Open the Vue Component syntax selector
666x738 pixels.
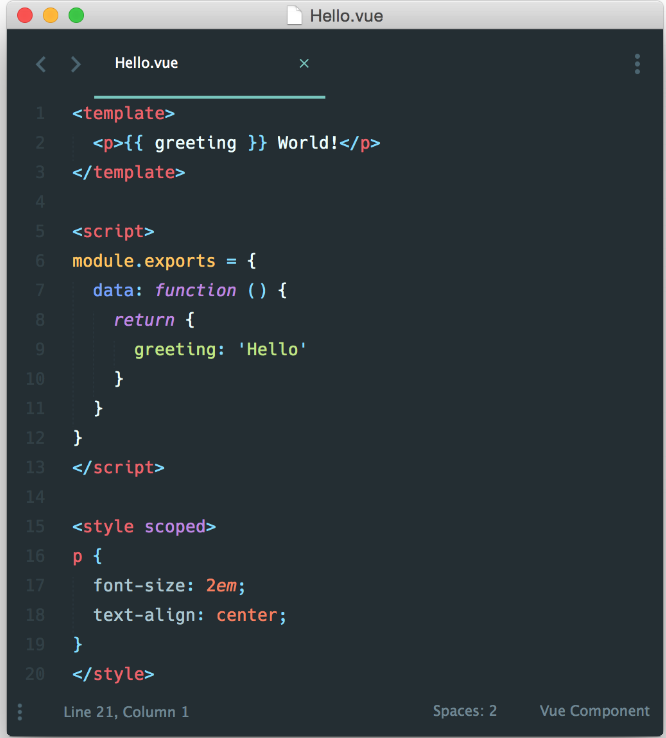594,711
